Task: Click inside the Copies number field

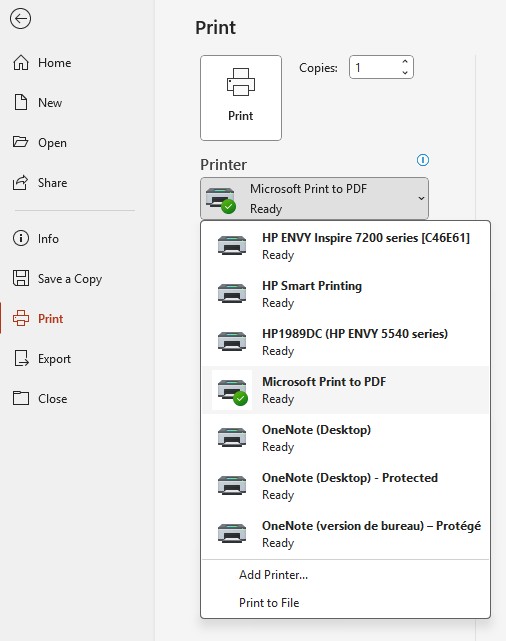Action: click(x=375, y=67)
